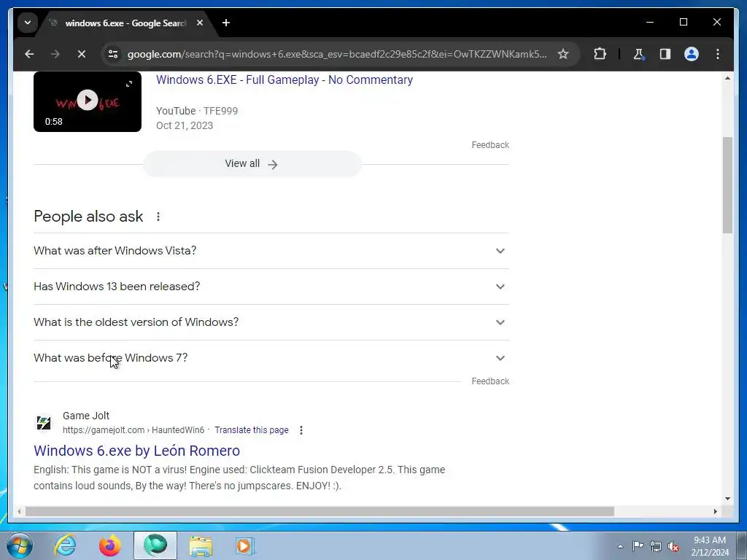Expand 'What was after Windows Vista?'
The width and height of the screenshot is (747, 560).
pos(271,251)
